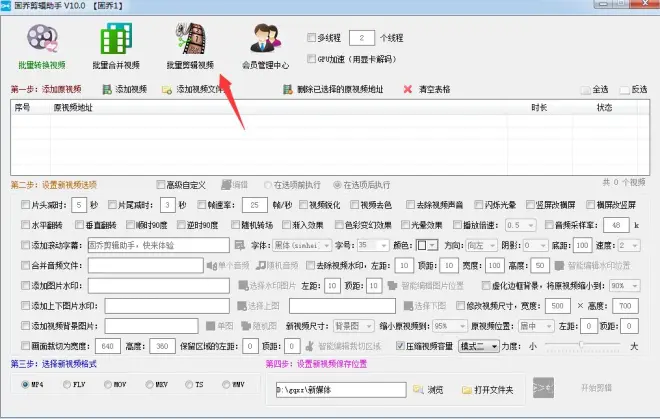The height and width of the screenshot is (419, 660).
Task: Enable 多线程 multi-thread checkbox
Action: 312,37
